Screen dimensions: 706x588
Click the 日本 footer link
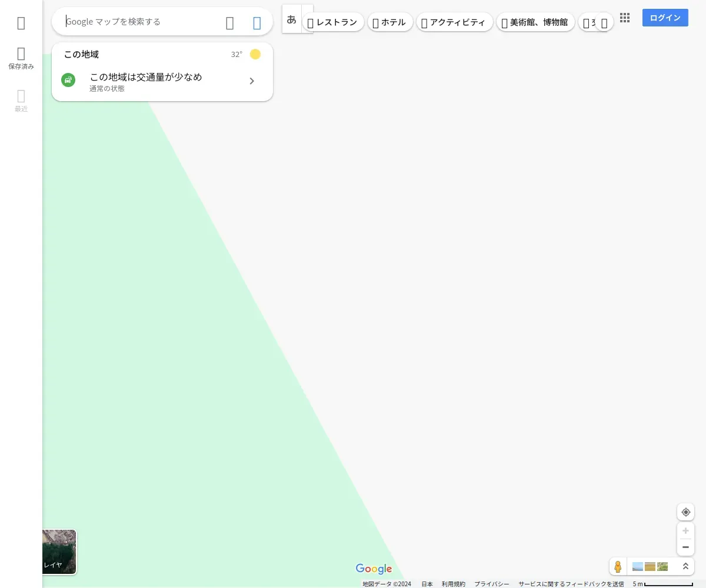click(x=427, y=584)
